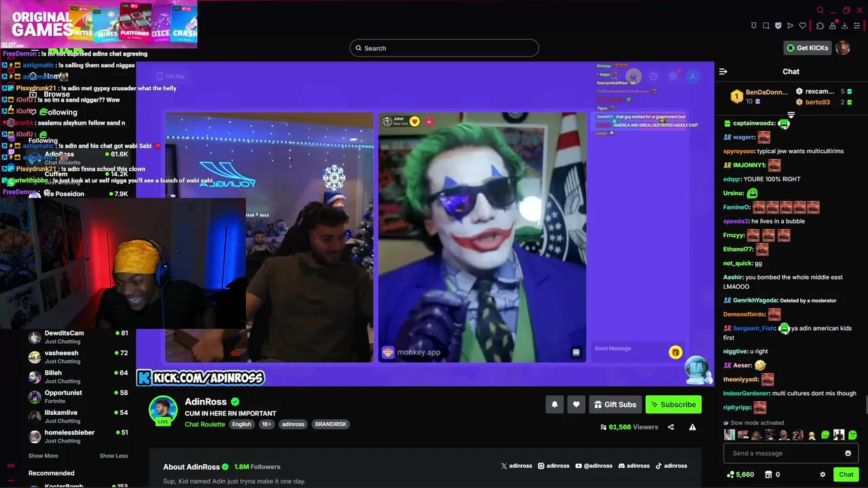This screenshot has width=868, height=488.
Task: Open the Chat Roulette category link
Action: [205, 424]
